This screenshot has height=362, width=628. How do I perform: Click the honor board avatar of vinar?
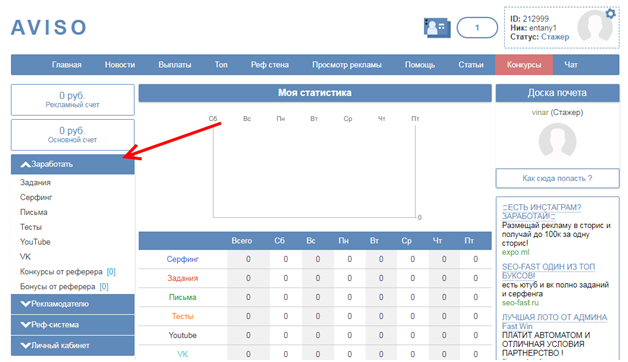tap(557, 142)
